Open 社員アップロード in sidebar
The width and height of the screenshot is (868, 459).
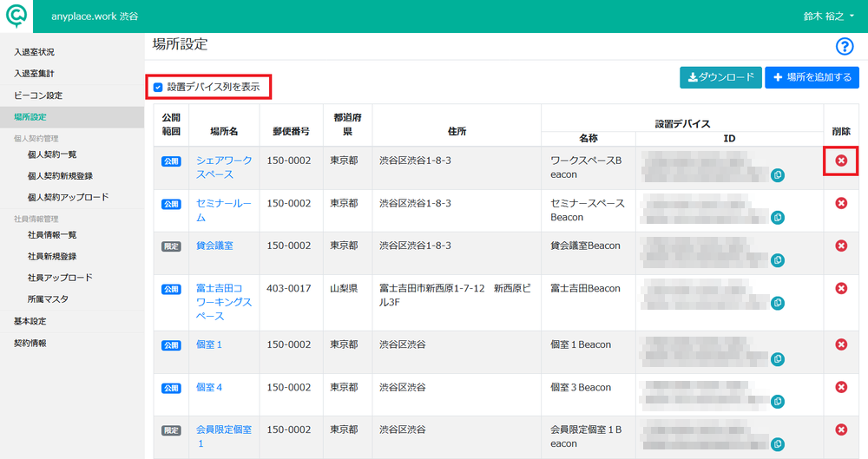(x=61, y=278)
